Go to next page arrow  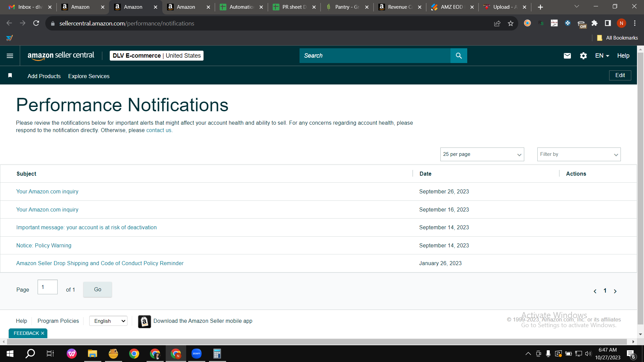pyautogui.click(x=615, y=291)
